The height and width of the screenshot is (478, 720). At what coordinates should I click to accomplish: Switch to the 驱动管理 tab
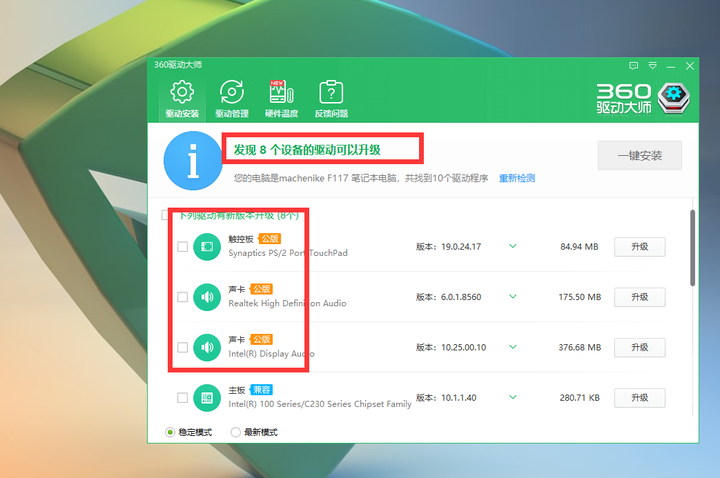(232, 99)
